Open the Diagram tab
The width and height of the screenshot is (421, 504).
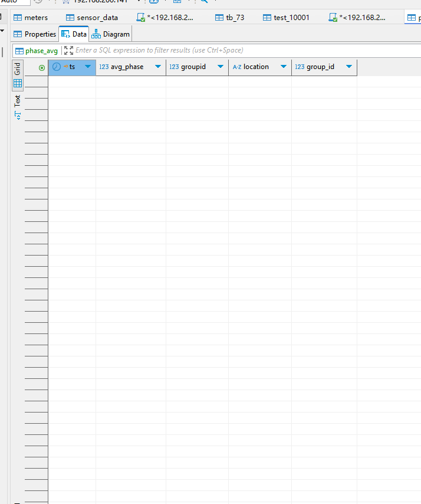(111, 34)
